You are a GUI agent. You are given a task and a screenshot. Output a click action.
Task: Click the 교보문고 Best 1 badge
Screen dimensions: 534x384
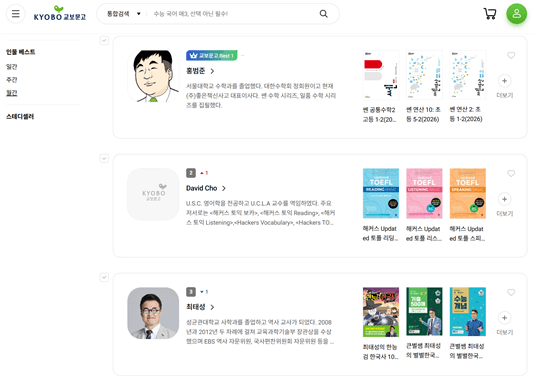click(x=211, y=55)
